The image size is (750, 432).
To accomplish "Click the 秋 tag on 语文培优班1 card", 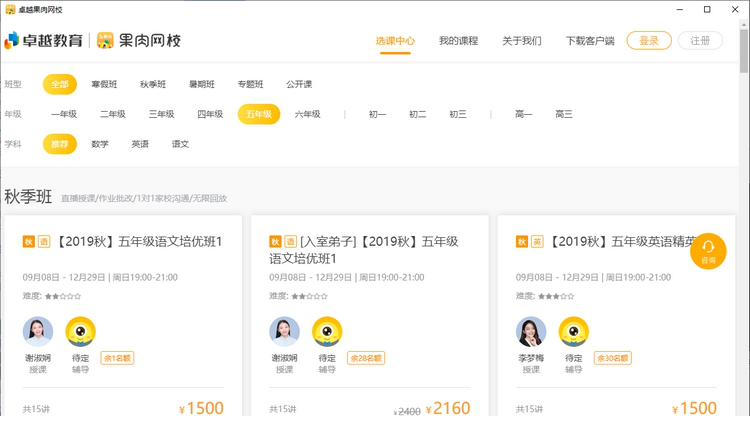I will point(29,242).
